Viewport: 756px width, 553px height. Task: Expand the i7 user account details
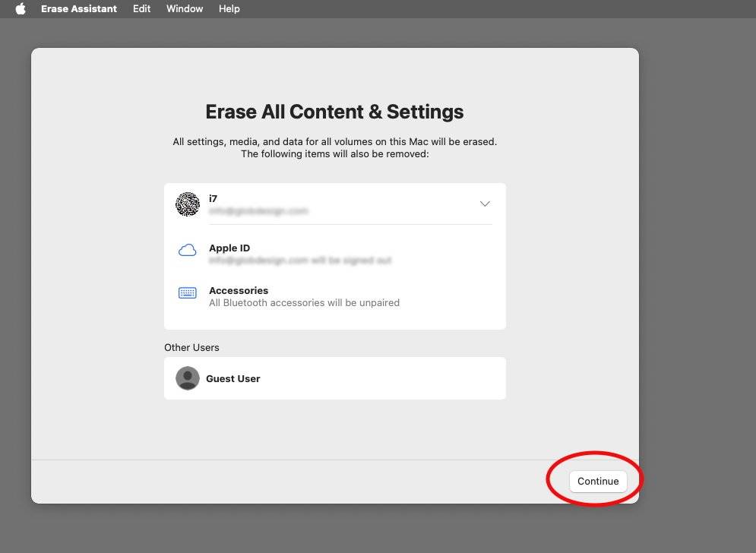pos(485,204)
